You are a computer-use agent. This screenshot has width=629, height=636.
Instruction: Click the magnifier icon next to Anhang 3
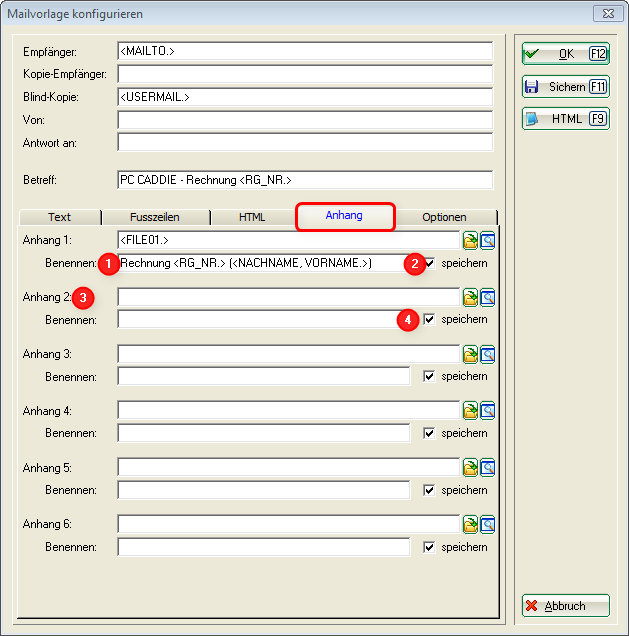[x=488, y=354]
